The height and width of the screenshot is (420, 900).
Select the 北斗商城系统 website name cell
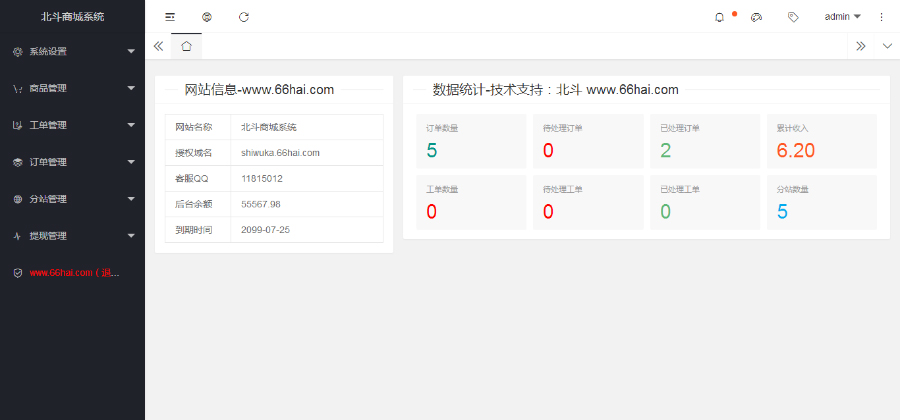(307, 127)
